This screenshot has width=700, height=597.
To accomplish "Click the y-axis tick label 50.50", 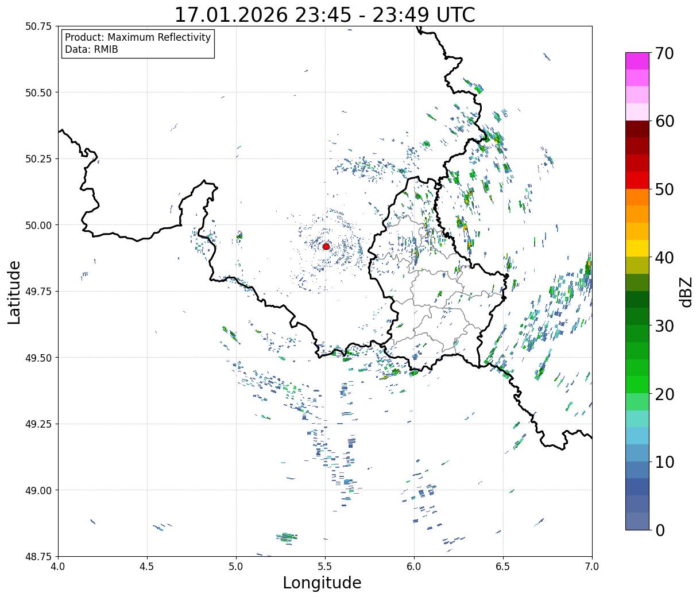I will [x=38, y=92].
